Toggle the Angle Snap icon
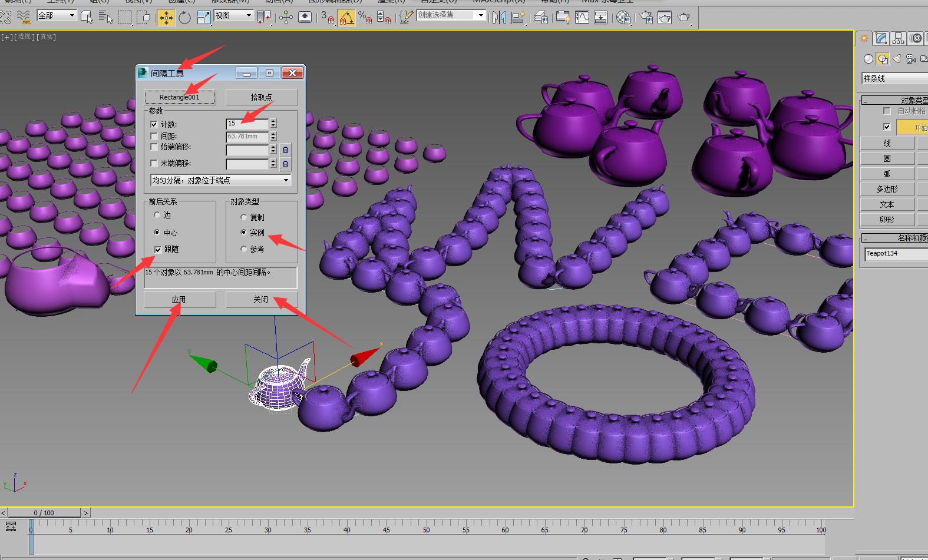The height and width of the screenshot is (560, 928). (x=346, y=18)
